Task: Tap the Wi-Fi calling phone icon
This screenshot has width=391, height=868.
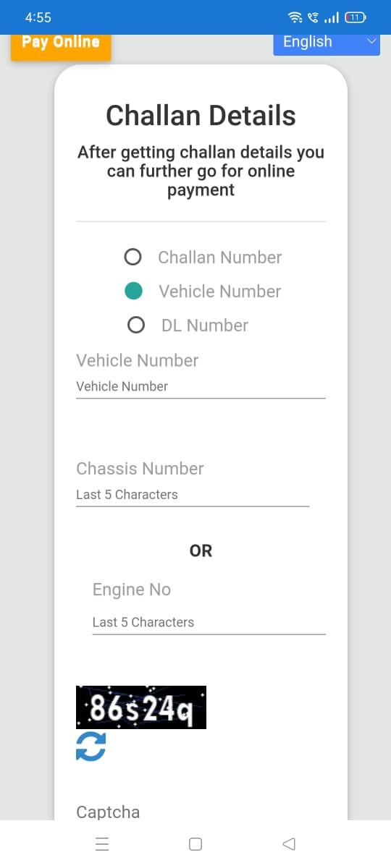Action: [x=313, y=17]
